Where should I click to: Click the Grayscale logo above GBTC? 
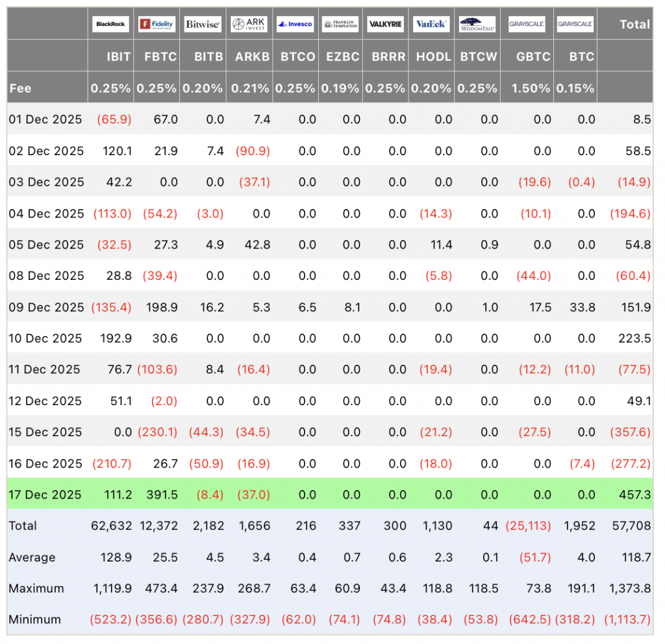click(527, 24)
